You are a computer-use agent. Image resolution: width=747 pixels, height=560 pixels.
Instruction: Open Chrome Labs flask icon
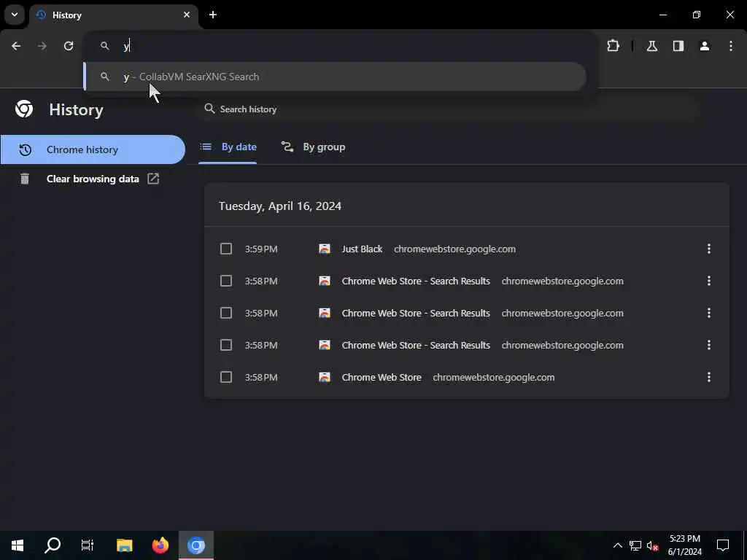[652, 46]
